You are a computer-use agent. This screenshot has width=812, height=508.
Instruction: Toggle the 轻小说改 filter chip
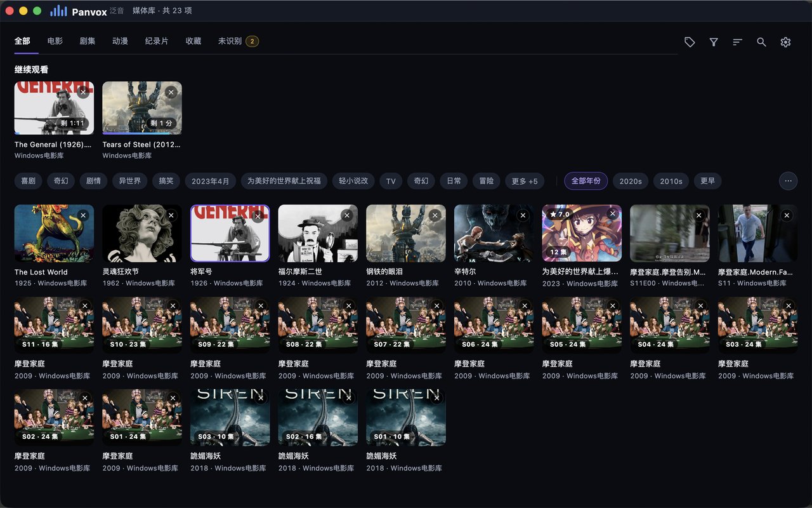point(353,181)
